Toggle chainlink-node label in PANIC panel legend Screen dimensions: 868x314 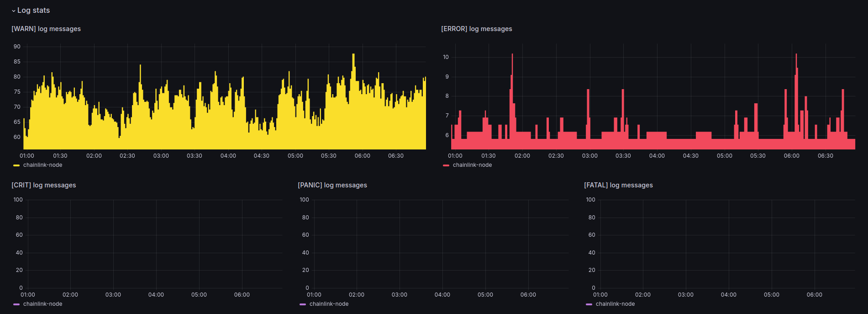[329, 304]
